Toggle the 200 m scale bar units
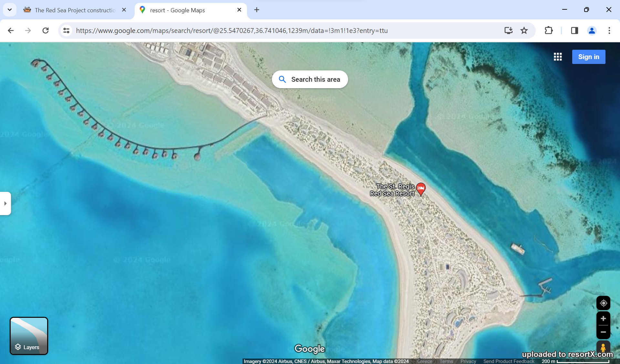This screenshot has height=364, width=620. (x=575, y=361)
